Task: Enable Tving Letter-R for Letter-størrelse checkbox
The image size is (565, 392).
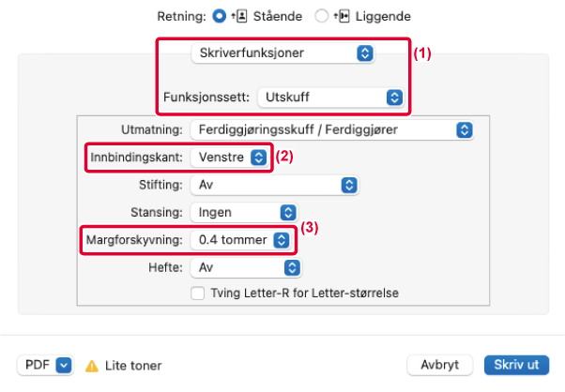Action: click(197, 293)
